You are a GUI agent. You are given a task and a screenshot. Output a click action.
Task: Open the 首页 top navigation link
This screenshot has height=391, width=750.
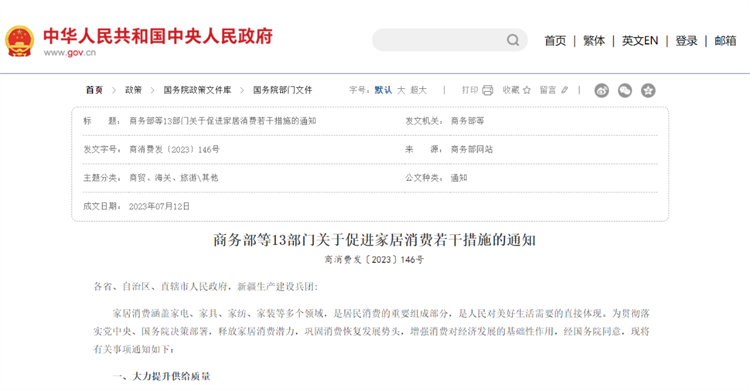(x=555, y=41)
